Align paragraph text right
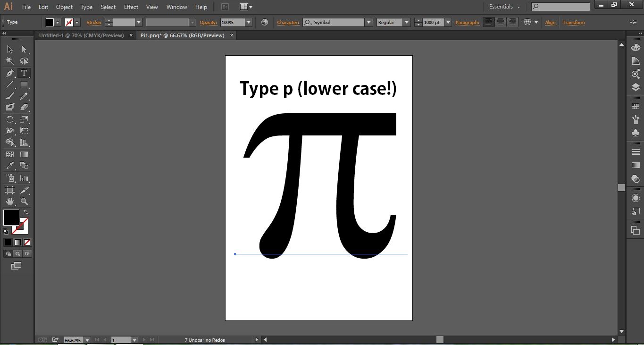The width and height of the screenshot is (644, 345). tap(512, 22)
